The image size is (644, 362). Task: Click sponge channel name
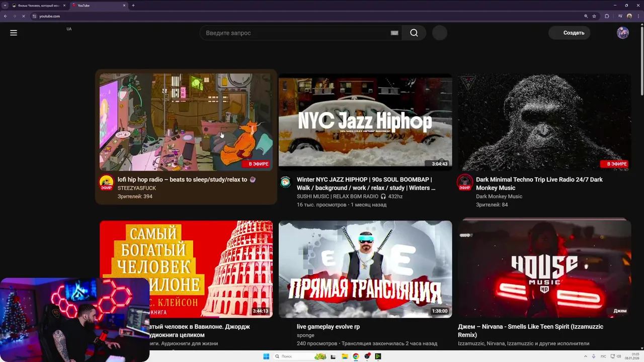[x=305, y=335]
